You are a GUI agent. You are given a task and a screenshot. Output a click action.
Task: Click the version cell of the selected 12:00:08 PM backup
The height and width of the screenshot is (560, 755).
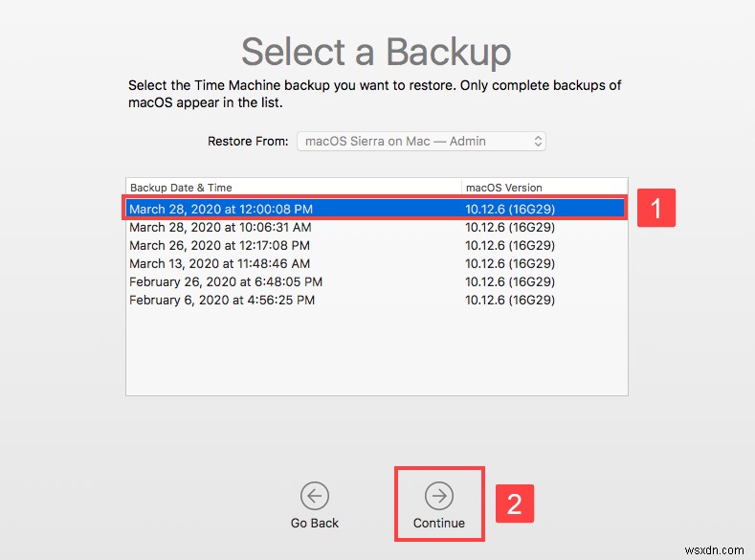(x=510, y=209)
